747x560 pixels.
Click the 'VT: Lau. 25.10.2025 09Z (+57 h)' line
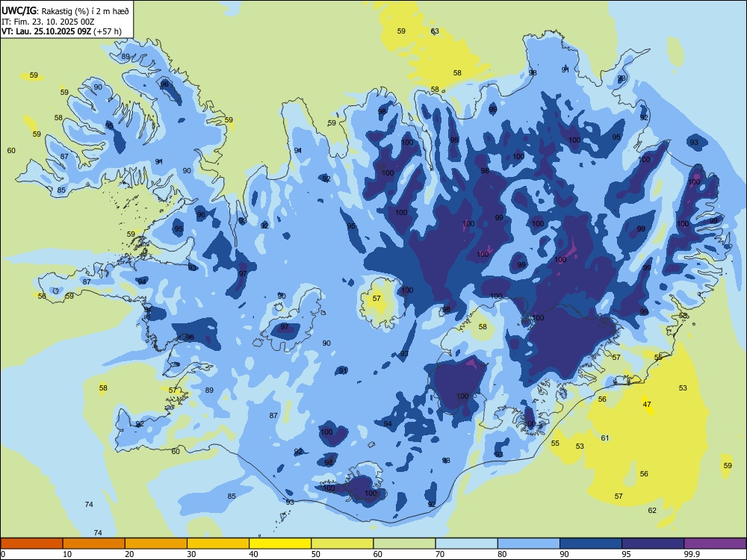pyautogui.click(x=61, y=32)
